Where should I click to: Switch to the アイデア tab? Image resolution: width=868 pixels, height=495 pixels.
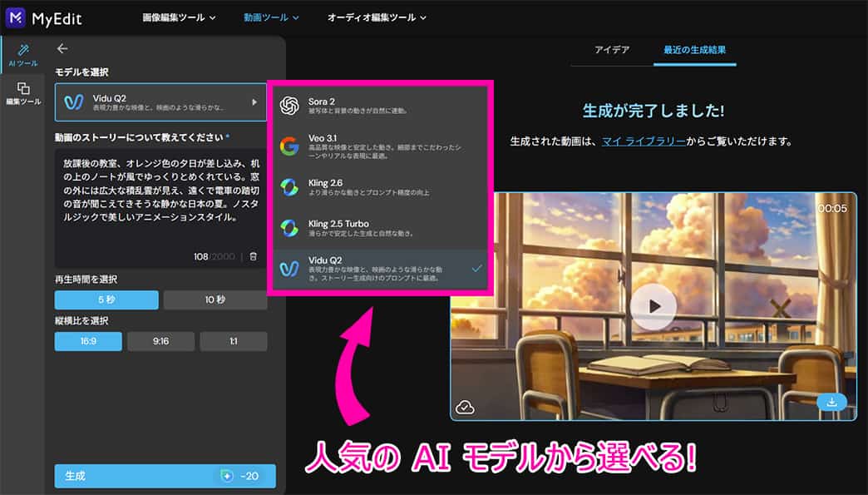(613, 50)
